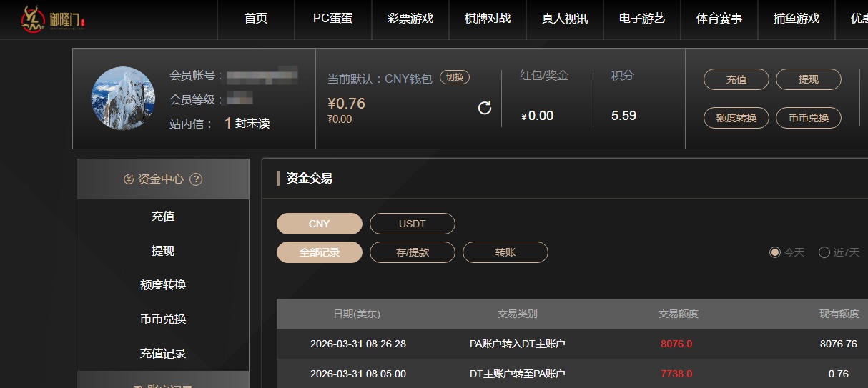Select the 今天 radio button

click(x=775, y=252)
